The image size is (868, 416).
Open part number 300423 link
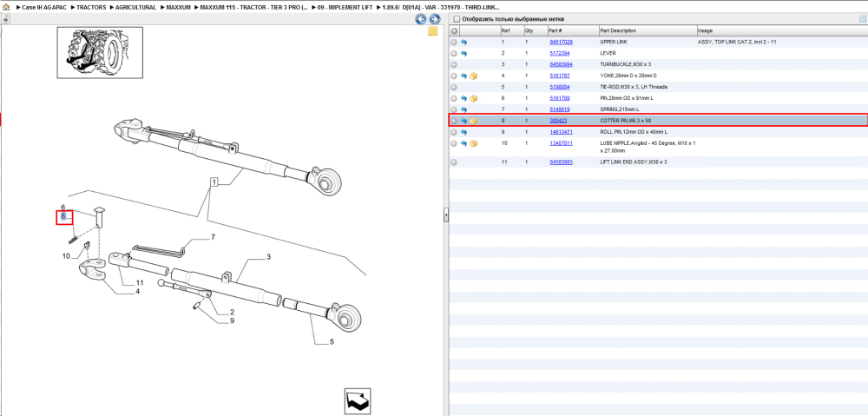(x=558, y=121)
